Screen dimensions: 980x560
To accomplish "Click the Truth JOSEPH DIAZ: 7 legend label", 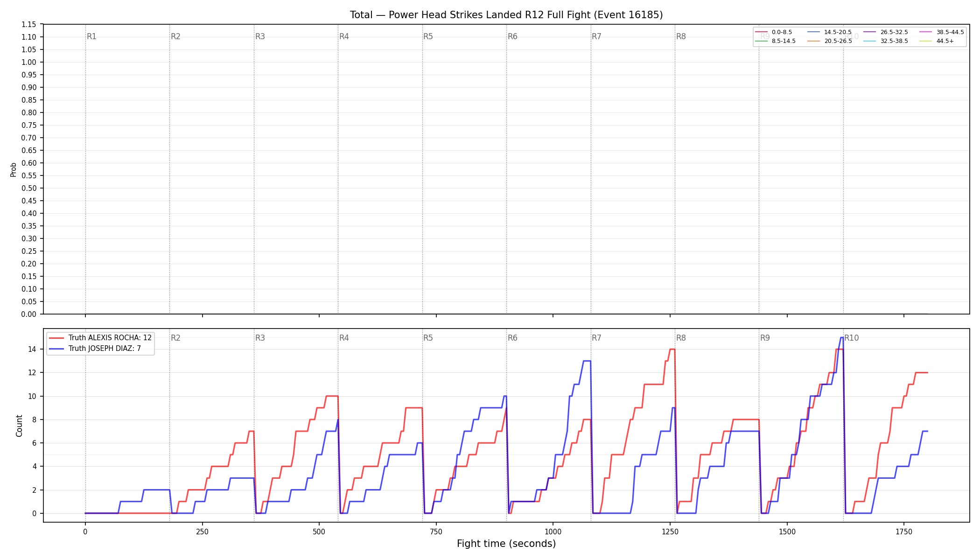I will 105,349.
